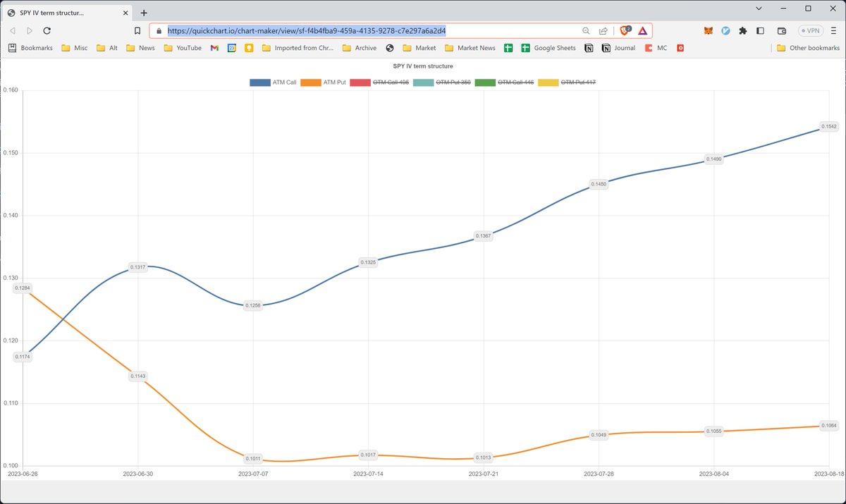Image resolution: width=846 pixels, height=504 pixels.
Task: Open the extensions puzzle piece menu
Action: pyautogui.click(x=743, y=31)
